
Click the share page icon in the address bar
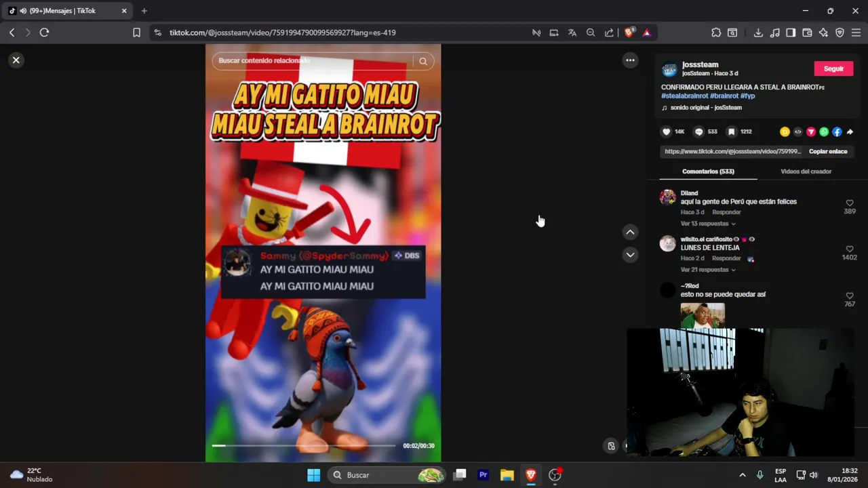609,33
